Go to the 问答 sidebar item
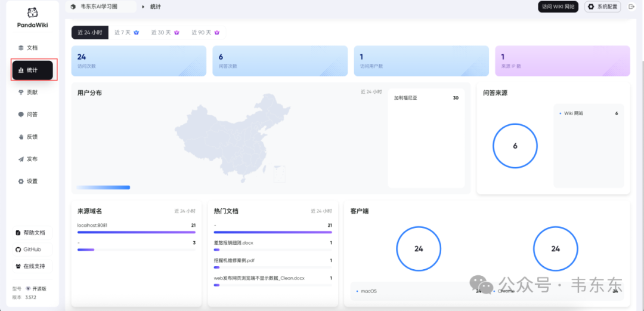The image size is (644, 311). click(x=32, y=115)
